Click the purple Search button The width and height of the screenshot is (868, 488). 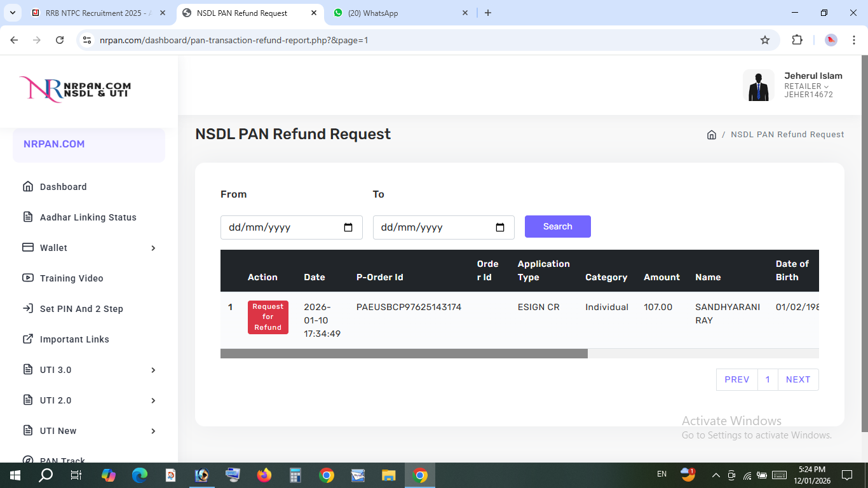(557, 227)
